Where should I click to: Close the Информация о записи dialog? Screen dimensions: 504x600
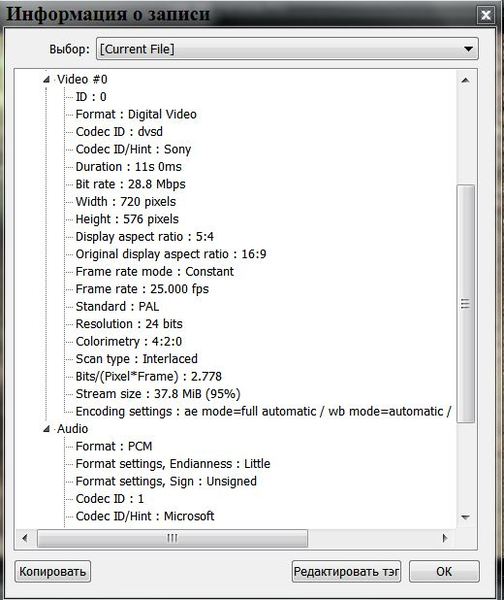click(486, 15)
